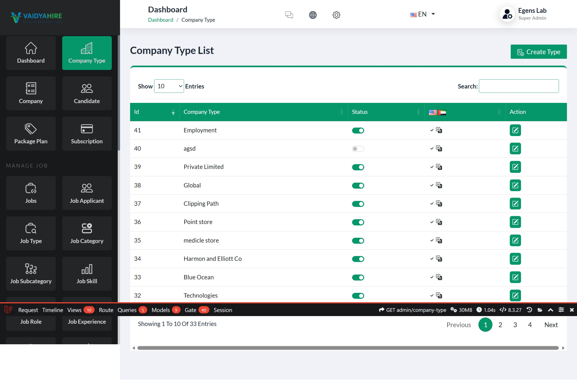Open the chat messages icon in header
The width and height of the screenshot is (577, 392).
[289, 15]
